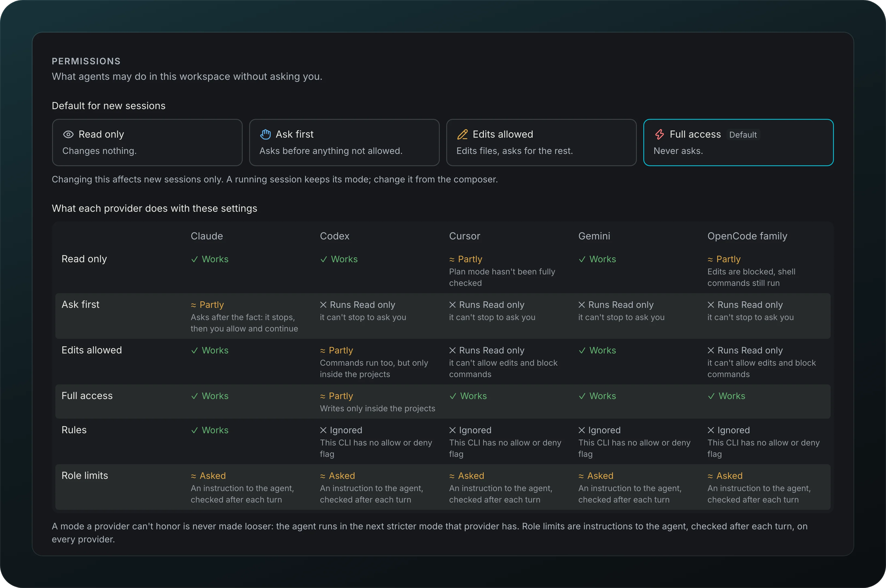Click Claude's Works status for Read only
The width and height of the screenshot is (886, 588).
tap(210, 259)
